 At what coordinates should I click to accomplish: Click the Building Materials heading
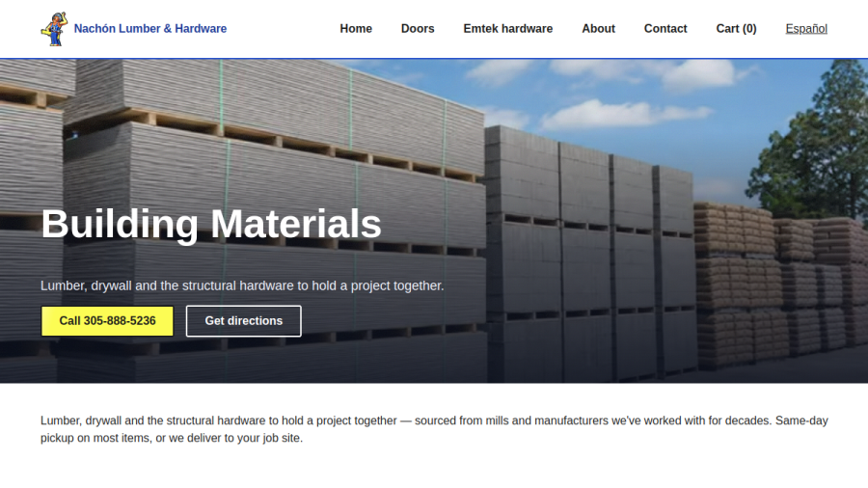pos(211,224)
